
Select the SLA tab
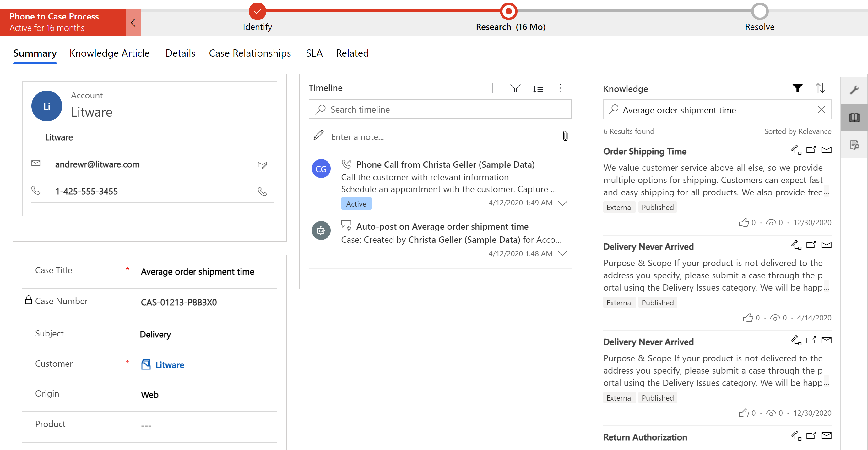point(314,53)
